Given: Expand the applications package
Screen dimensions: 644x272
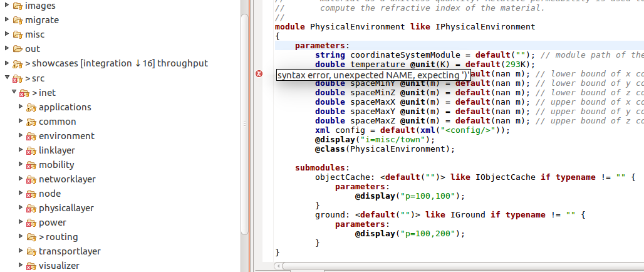Looking at the screenshot, I should [21, 107].
